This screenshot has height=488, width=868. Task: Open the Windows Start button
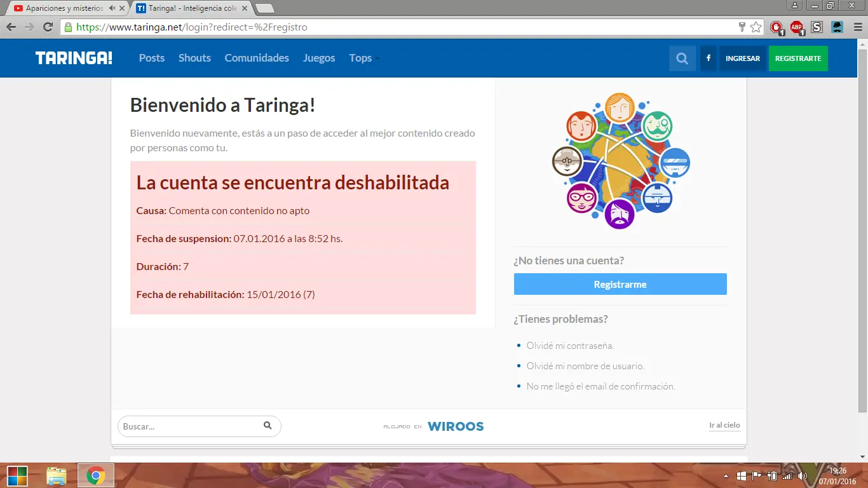click(x=17, y=475)
